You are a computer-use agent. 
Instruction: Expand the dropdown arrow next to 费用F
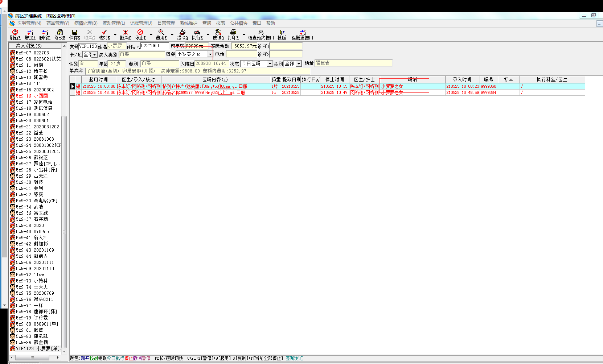click(172, 35)
